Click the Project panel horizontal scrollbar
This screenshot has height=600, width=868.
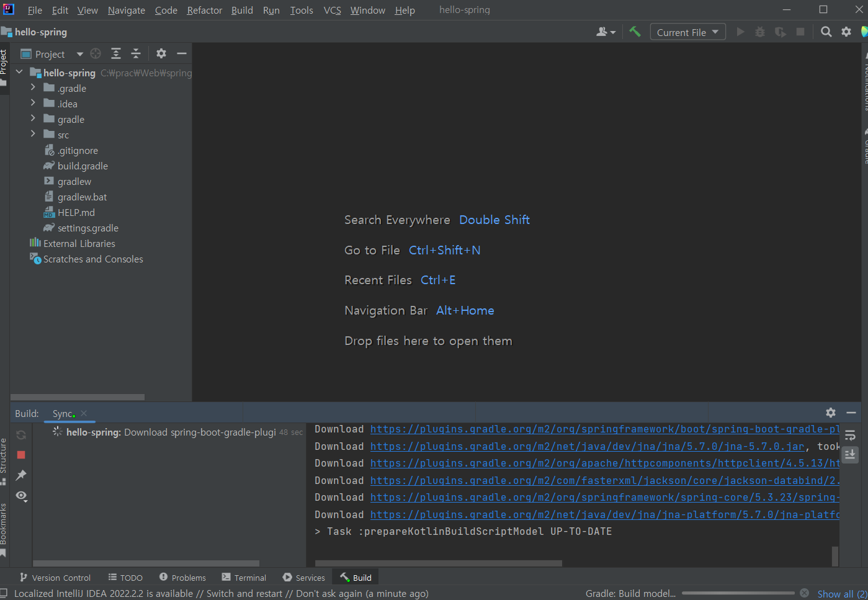point(78,397)
